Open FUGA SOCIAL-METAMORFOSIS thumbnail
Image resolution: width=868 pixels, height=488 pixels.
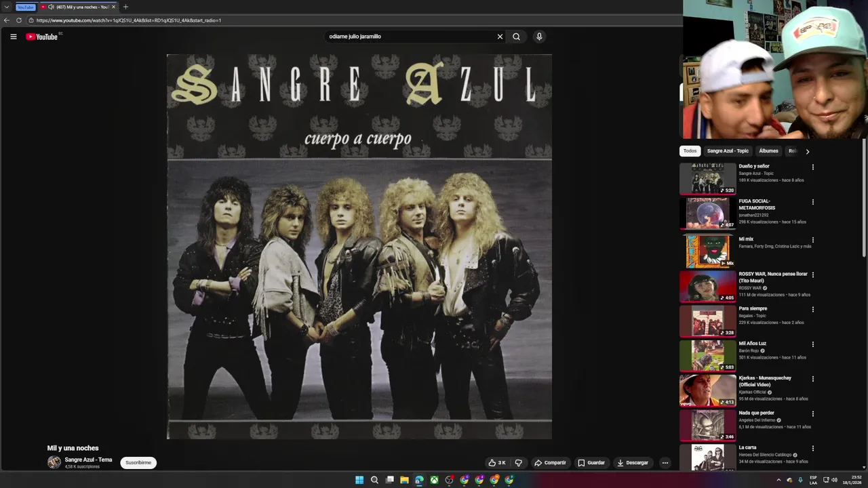point(707,213)
